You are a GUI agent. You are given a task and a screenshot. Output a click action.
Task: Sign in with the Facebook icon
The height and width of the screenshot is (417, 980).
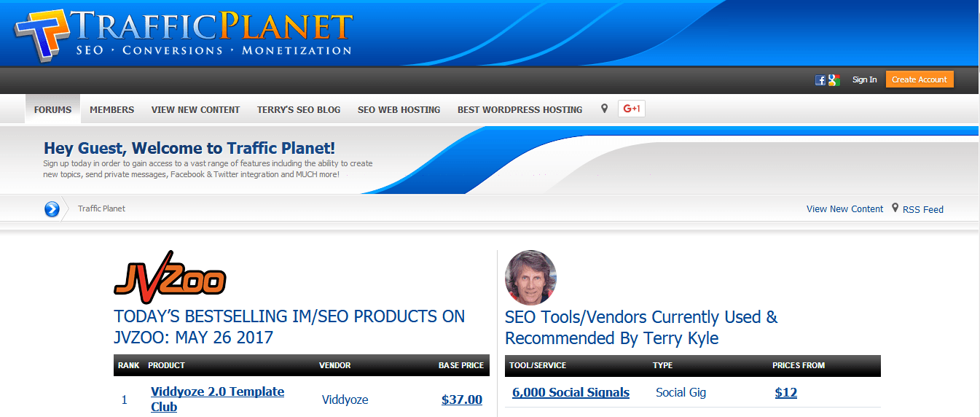click(x=820, y=80)
